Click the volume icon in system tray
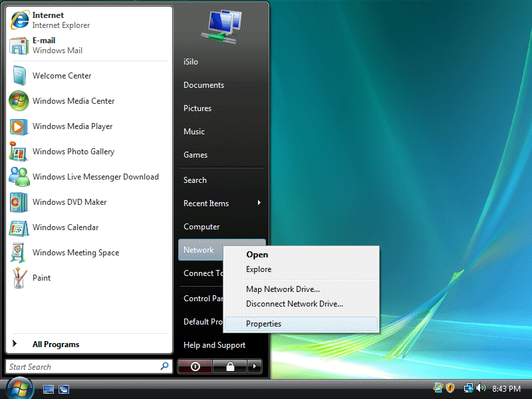This screenshot has width=532, height=399. (481, 388)
